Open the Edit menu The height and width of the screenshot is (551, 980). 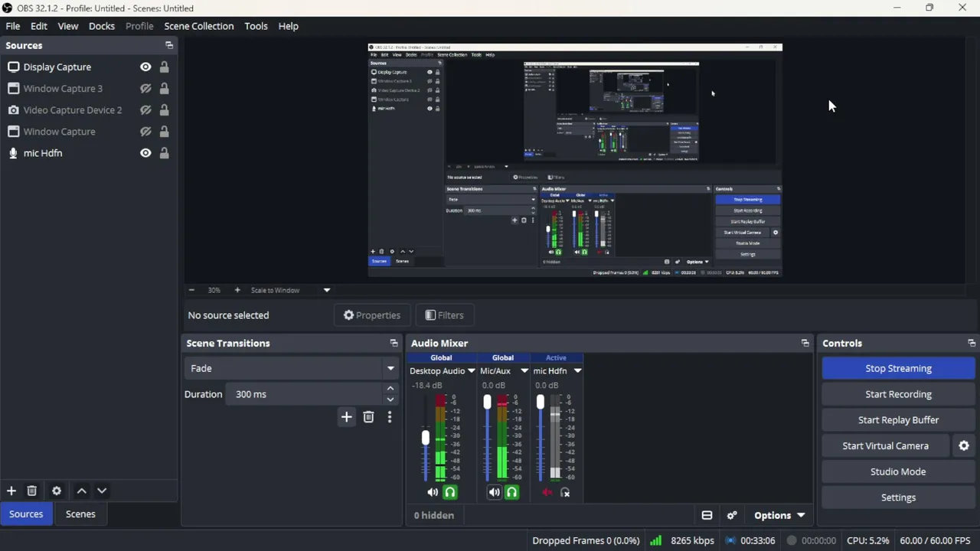point(39,26)
